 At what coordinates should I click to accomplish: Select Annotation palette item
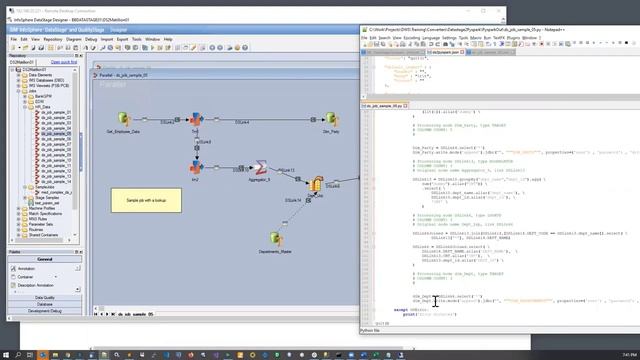[26, 269]
